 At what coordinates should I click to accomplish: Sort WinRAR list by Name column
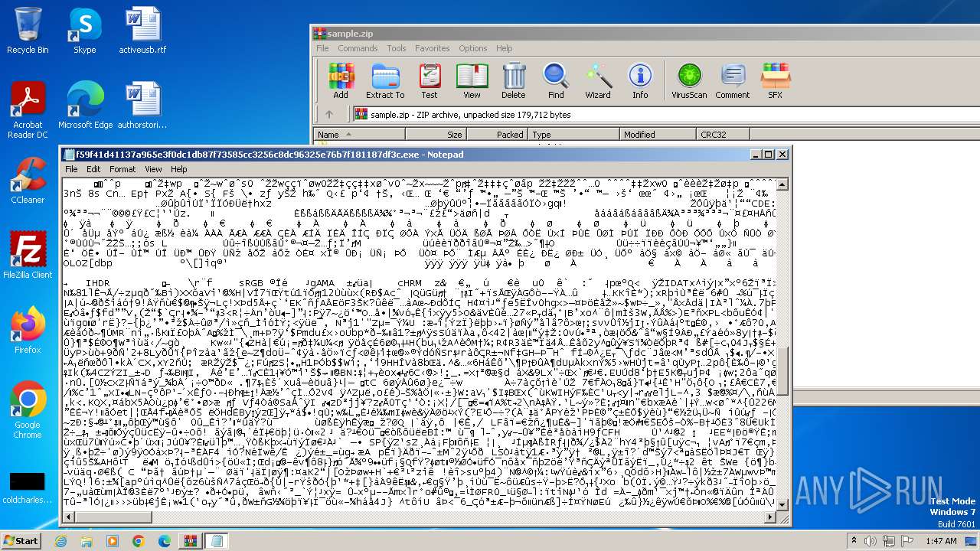359,135
